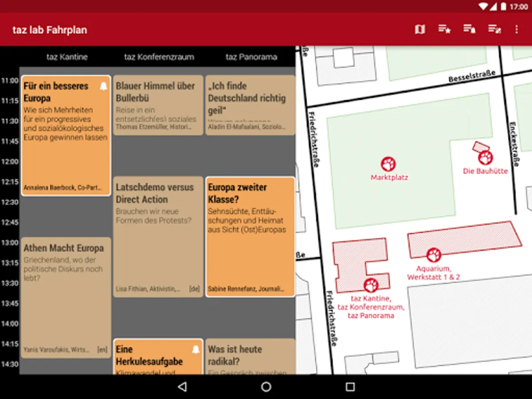Open session Blauer Himmel über Bullerbü
Image resolution: width=532 pixels, height=399 pixels.
(x=158, y=105)
